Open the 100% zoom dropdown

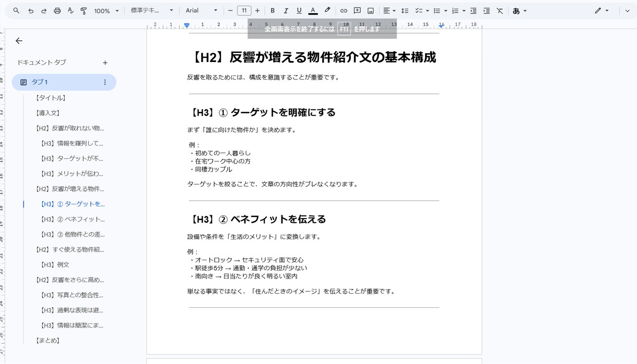(x=107, y=10)
